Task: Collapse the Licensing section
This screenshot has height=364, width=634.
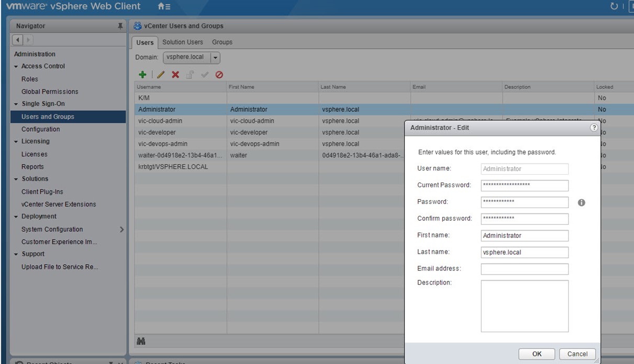Action: pos(16,142)
